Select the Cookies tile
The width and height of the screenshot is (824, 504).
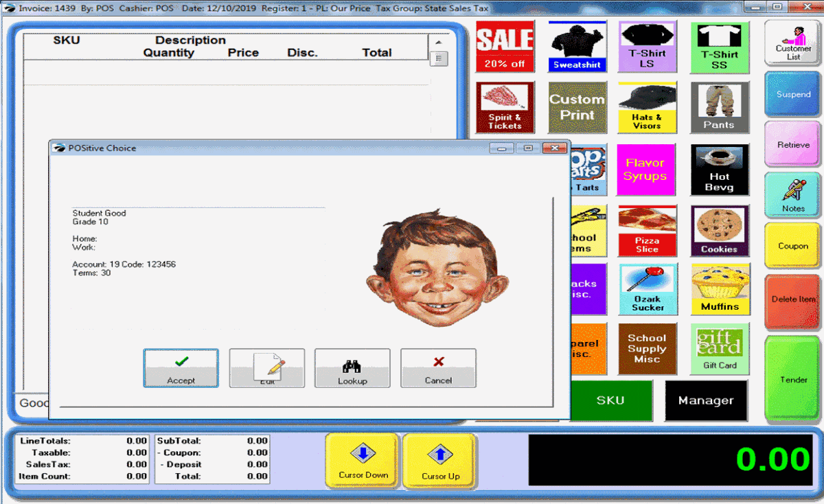click(719, 231)
